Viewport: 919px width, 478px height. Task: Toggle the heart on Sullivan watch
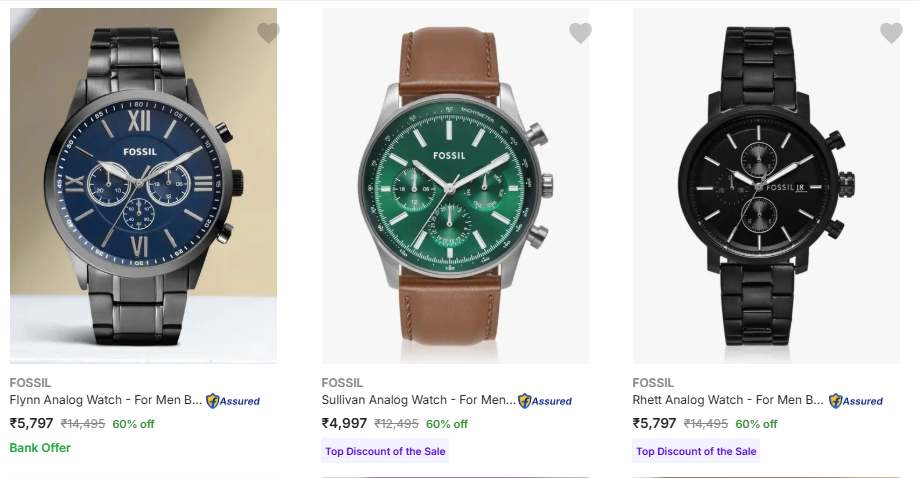(x=580, y=33)
